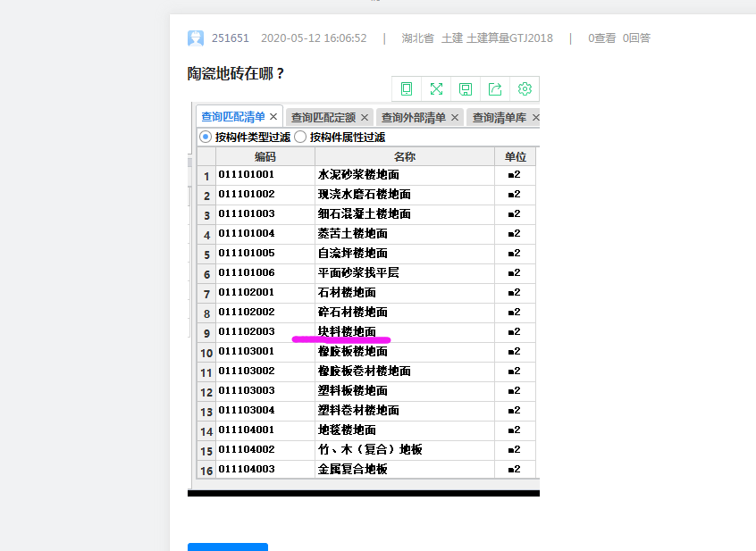
Task: Select row 橡胶板楼地面
Action: (x=366, y=353)
